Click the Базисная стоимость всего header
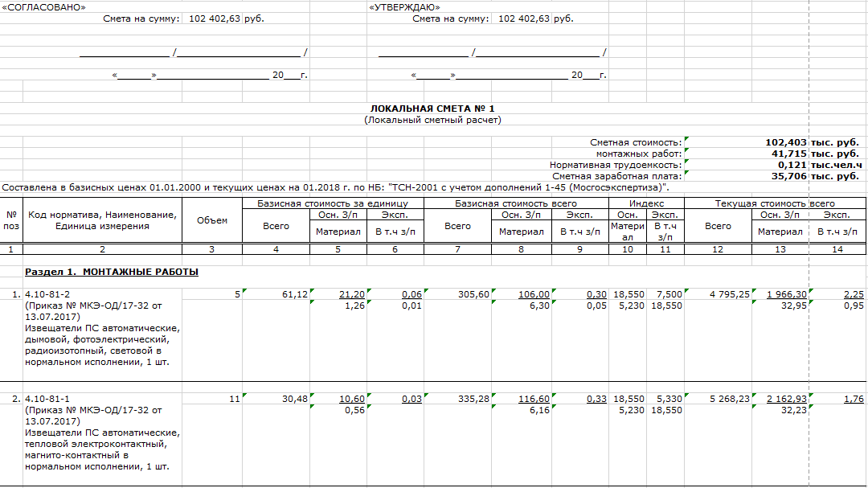Screen dimensions: 868x488 coord(516,203)
